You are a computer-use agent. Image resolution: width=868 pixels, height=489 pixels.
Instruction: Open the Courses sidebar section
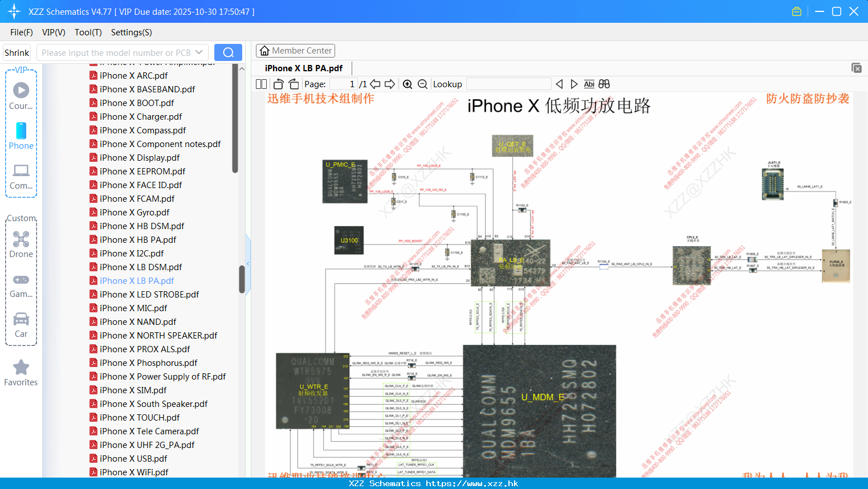point(21,96)
